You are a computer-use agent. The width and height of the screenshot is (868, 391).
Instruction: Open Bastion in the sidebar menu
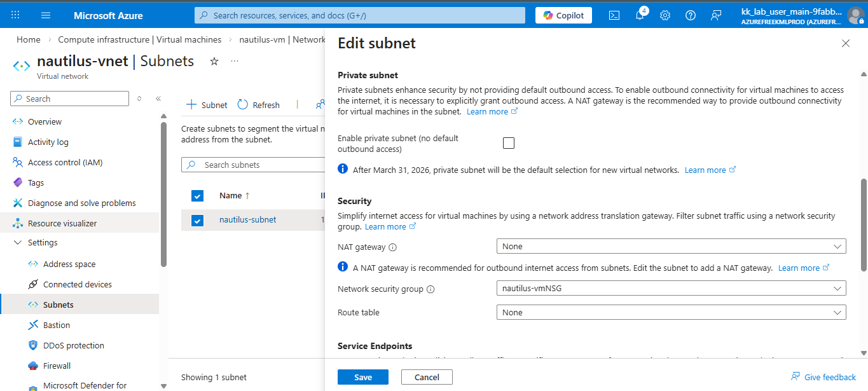[57, 326]
